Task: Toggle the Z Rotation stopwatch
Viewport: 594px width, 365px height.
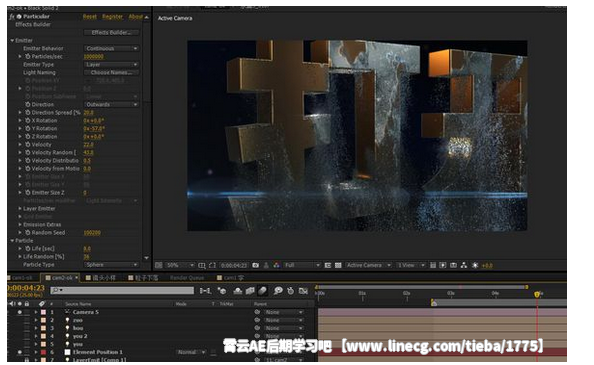Action: pos(28,136)
